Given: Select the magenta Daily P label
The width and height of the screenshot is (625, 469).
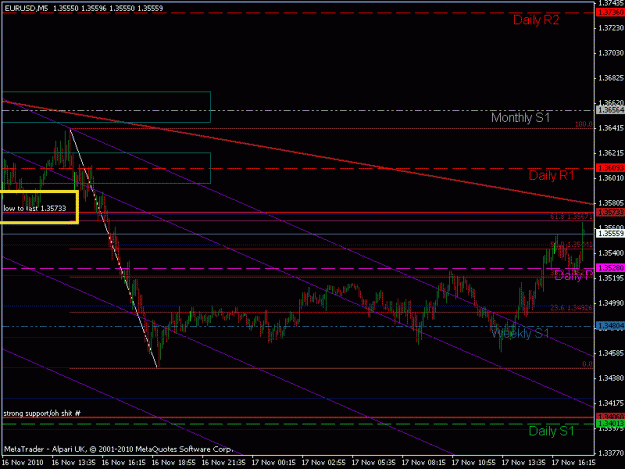Looking at the screenshot, I should pyautogui.click(x=574, y=275).
